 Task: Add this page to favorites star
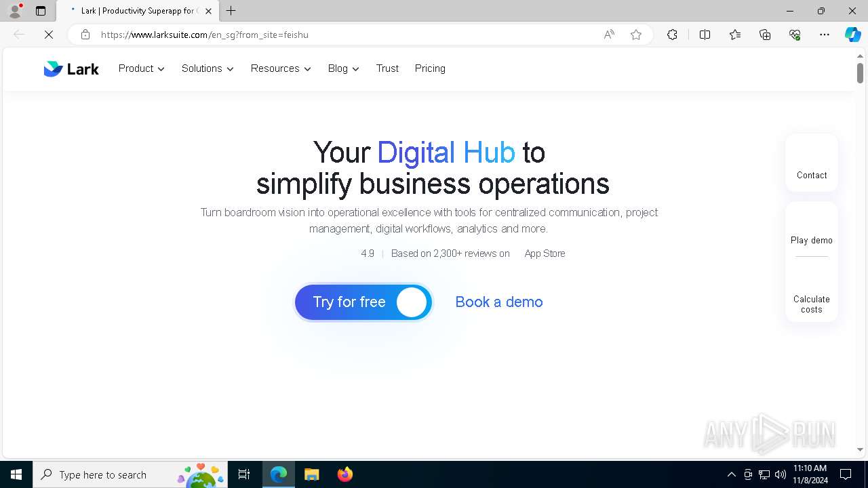pyautogui.click(x=636, y=35)
